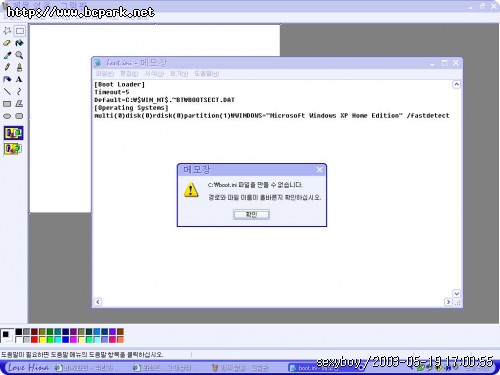Enable transparent selection mode option
This screenshot has width=500, height=375.
[x=13, y=149]
